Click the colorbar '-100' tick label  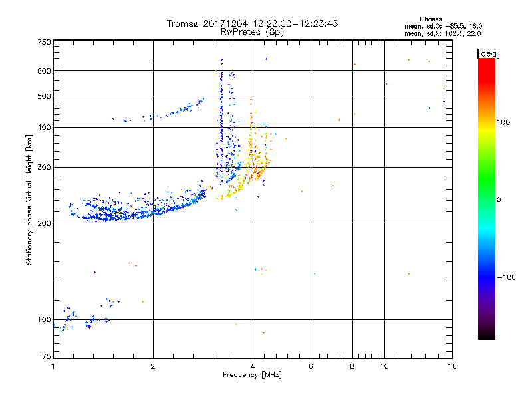tap(506, 277)
